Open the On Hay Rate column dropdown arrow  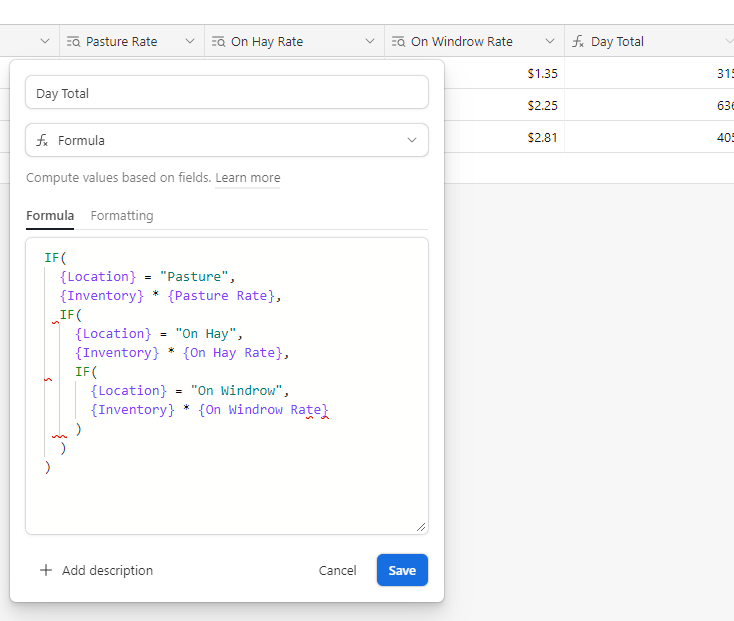coord(370,41)
